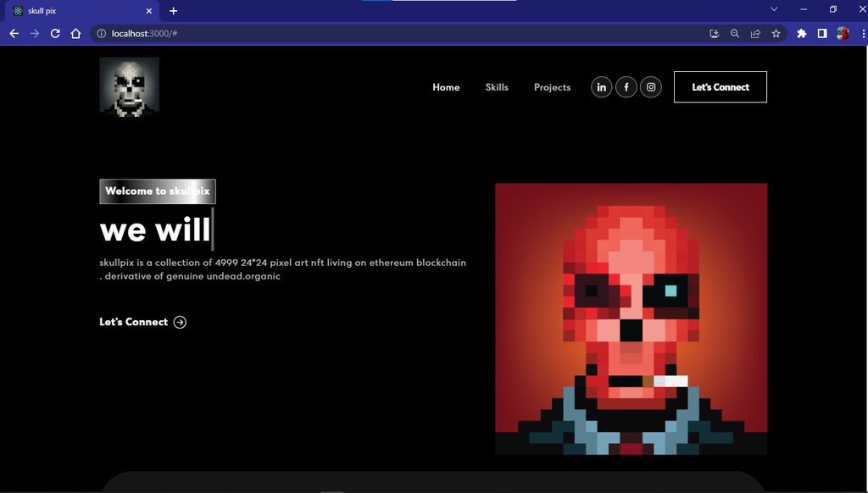Open the zoom control icon
The image size is (868, 493).
tap(735, 34)
